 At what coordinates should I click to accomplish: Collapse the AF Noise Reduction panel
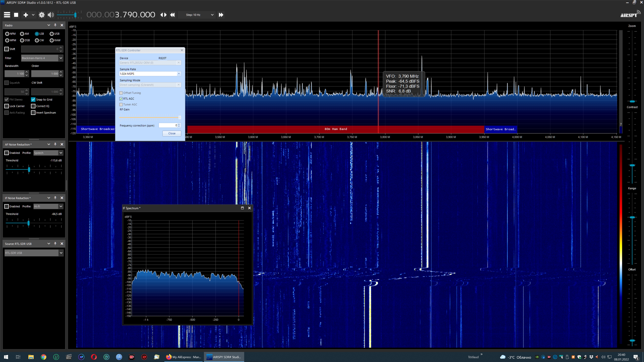(49, 144)
